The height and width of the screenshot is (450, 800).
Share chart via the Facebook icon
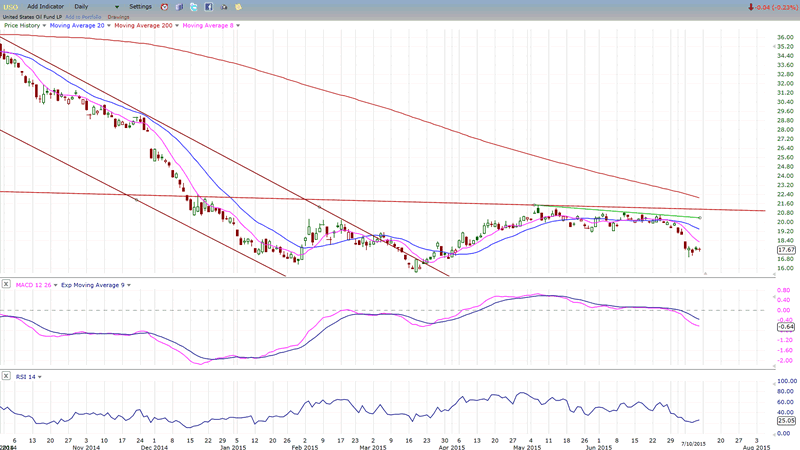pos(208,7)
